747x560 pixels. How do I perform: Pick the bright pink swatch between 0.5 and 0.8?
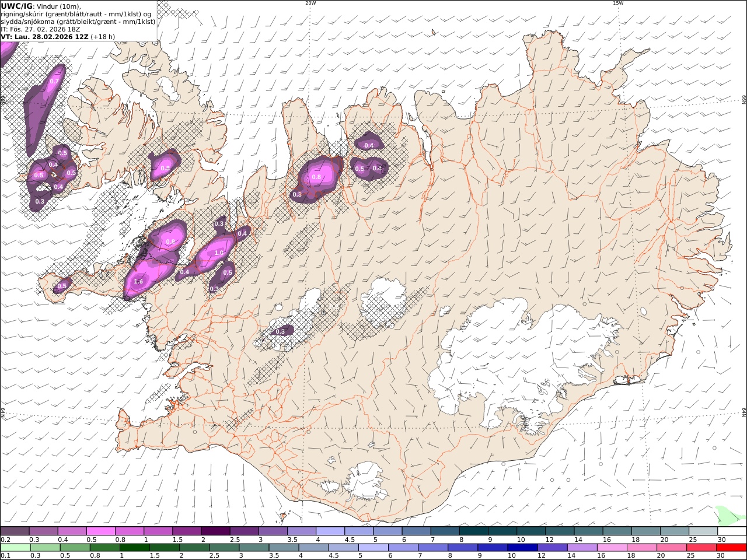pyautogui.click(x=101, y=531)
